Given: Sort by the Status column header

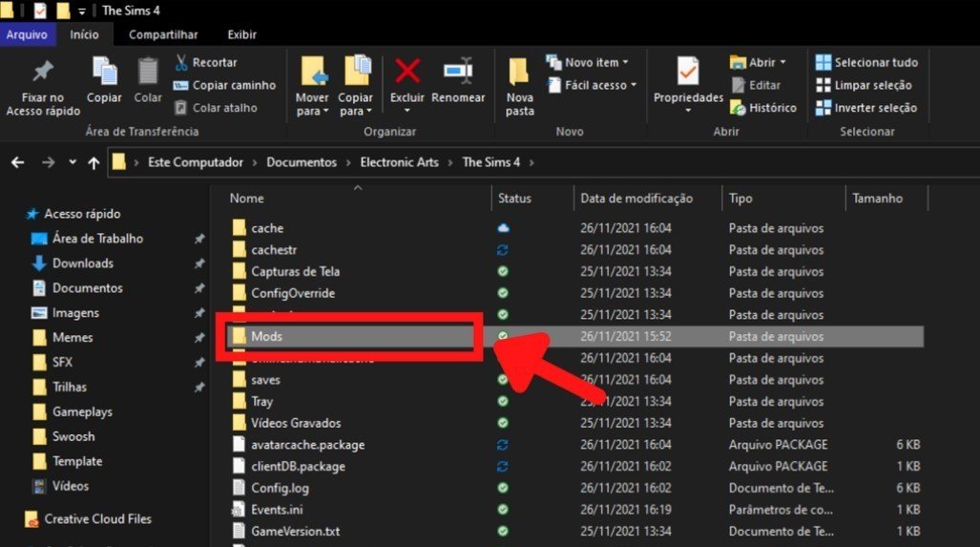Looking at the screenshot, I should click(514, 199).
